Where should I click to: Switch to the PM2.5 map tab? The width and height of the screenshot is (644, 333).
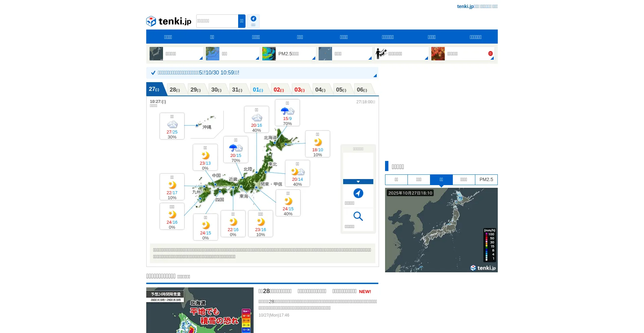[486, 180]
